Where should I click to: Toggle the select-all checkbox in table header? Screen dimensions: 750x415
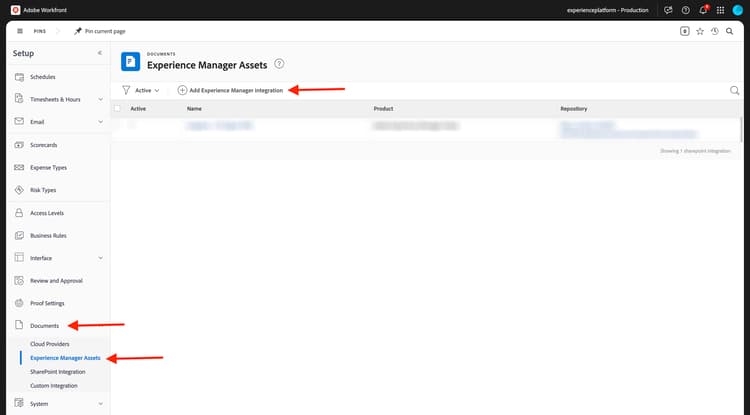pyautogui.click(x=117, y=109)
